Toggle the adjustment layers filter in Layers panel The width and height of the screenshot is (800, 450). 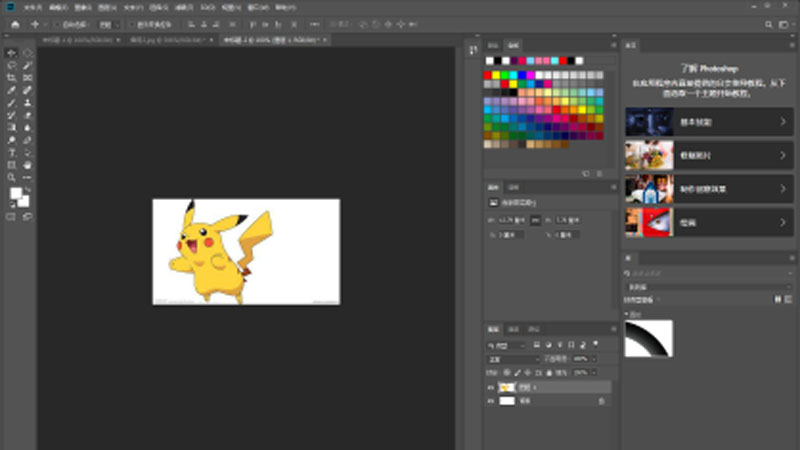(x=548, y=345)
